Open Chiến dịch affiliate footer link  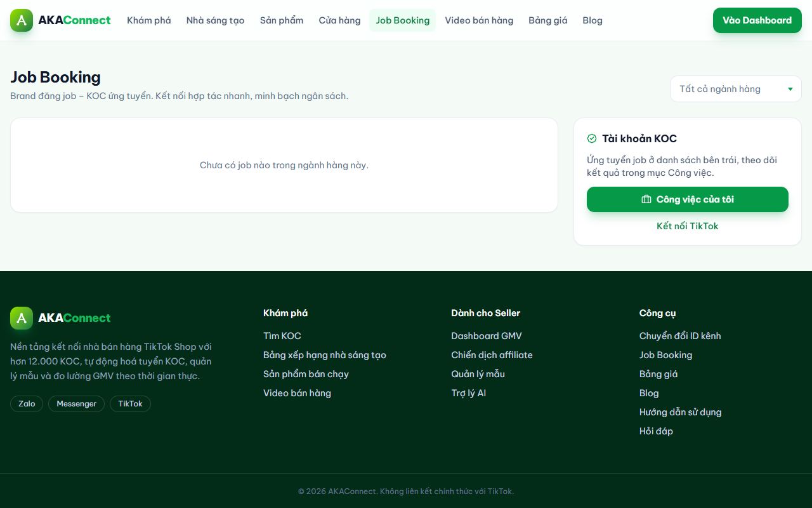click(x=492, y=355)
